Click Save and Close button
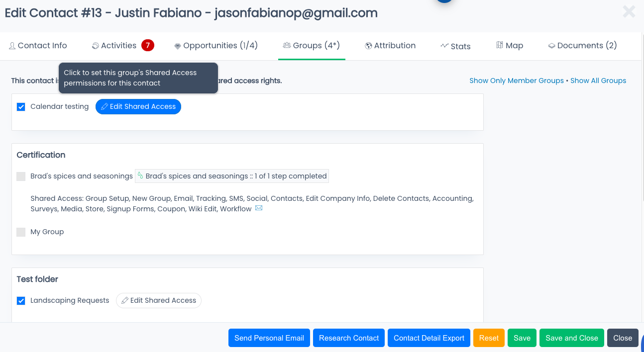The width and height of the screenshot is (644, 352). [x=572, y=338]
